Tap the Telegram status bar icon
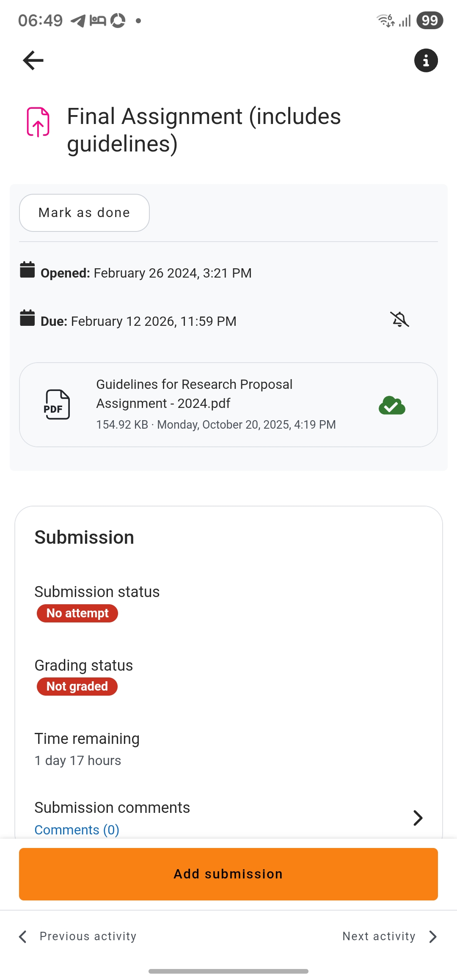Screen dimensions: 457x980 click(x=78, y=20)
